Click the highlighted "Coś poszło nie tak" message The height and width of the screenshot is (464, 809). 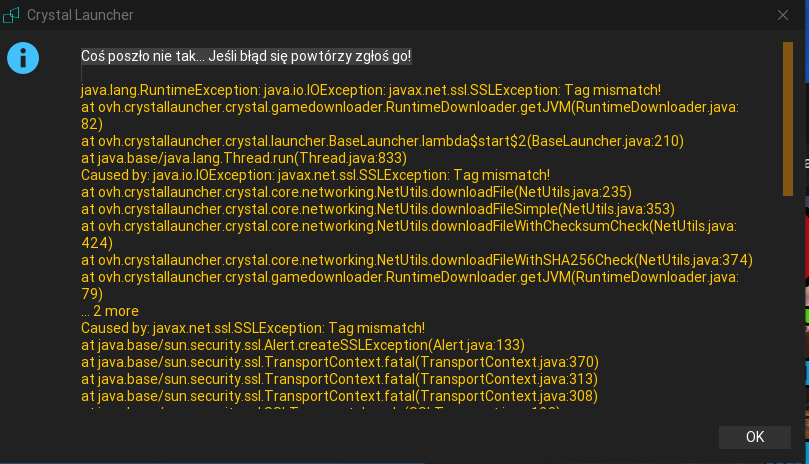(x=246, y=56)
